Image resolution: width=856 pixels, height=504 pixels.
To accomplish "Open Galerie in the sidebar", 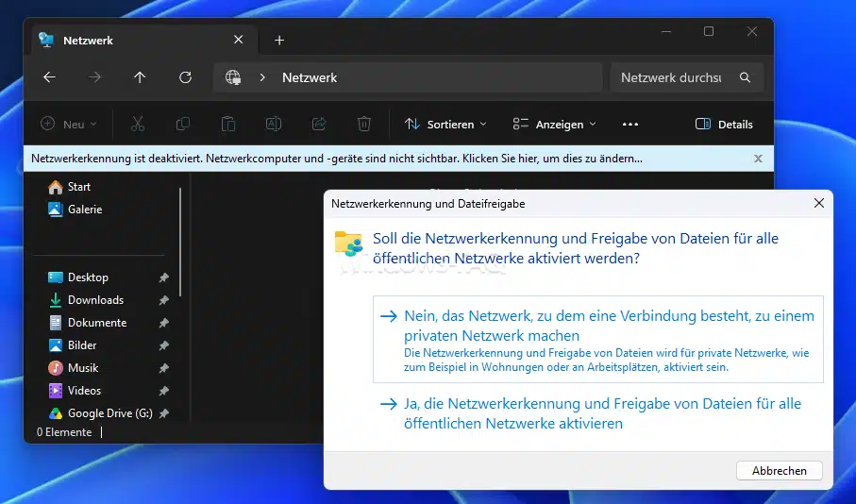I will pos(75,210).
